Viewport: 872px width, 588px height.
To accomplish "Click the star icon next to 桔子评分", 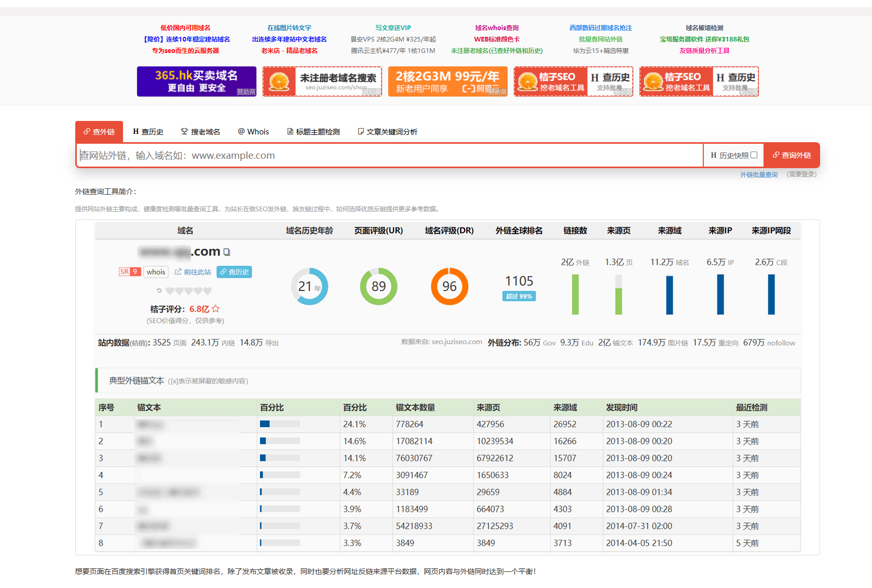I will click(215, 309).
